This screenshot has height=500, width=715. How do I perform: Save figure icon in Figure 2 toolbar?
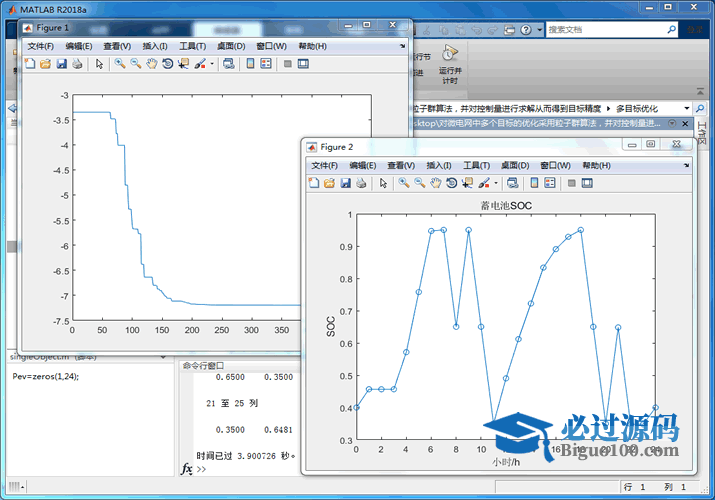click(346, 183)
